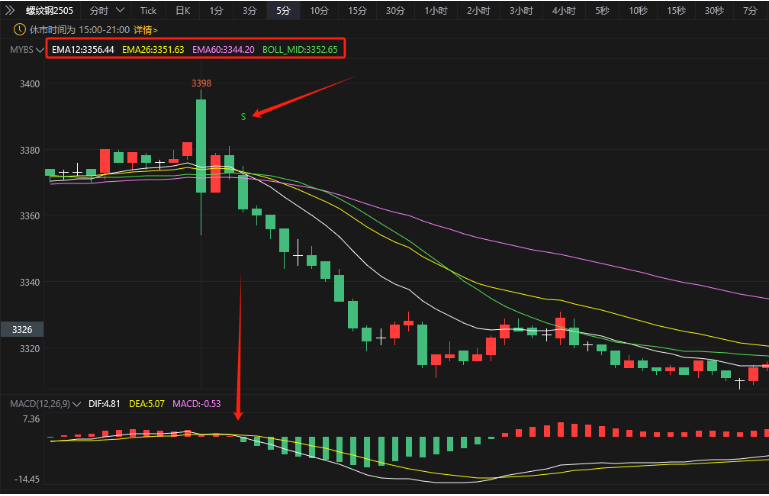Click the 3398 high price label on chart
The image size is (769, 496).
coord(201,83)
